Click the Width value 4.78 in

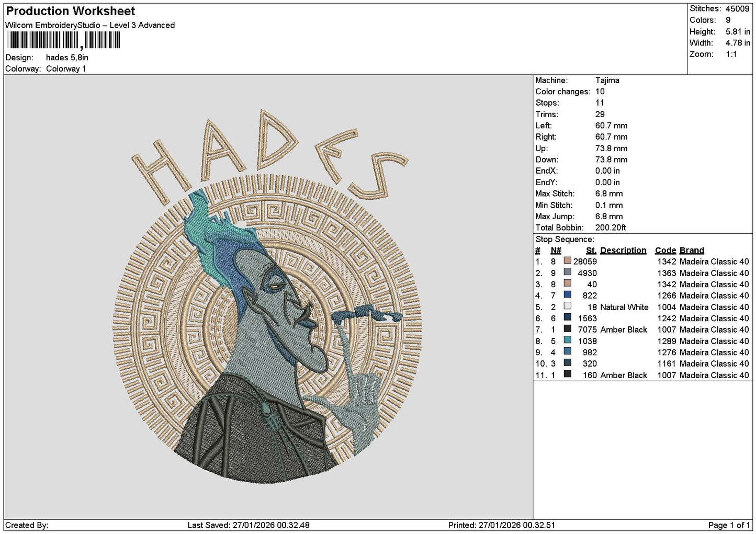pyautogui.click(x=738, y=43)
